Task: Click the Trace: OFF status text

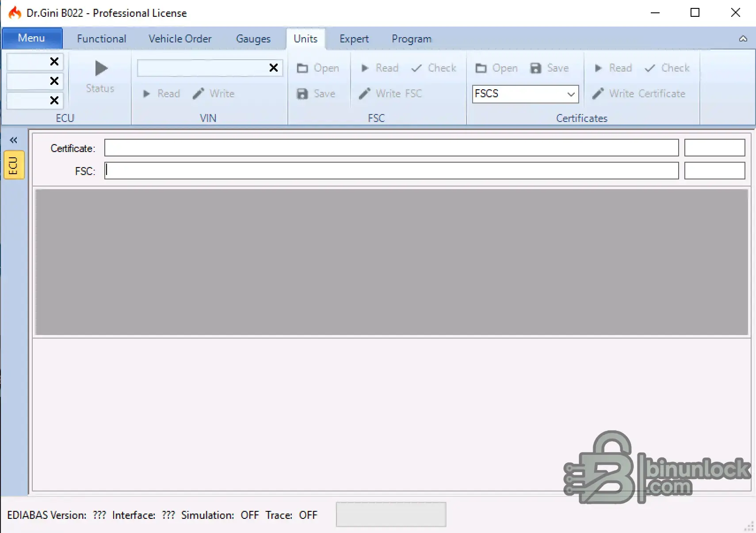Action: tap(291, 515)
